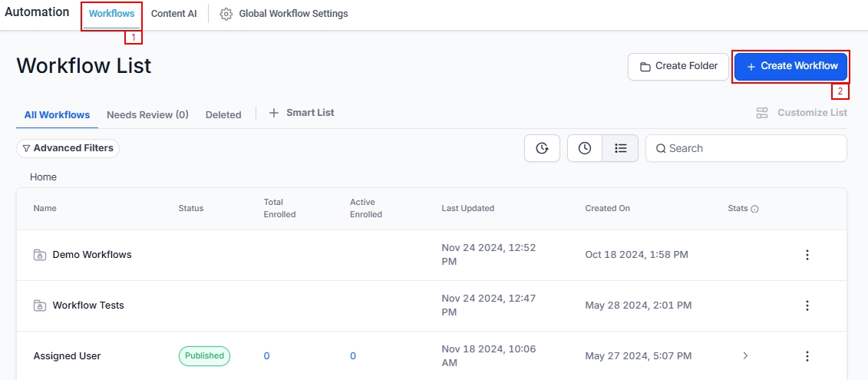Click the clock-arrow recent activity icon button
Image resolution: width=868 pixels, height=380 pixels.
tap(542, 148)
